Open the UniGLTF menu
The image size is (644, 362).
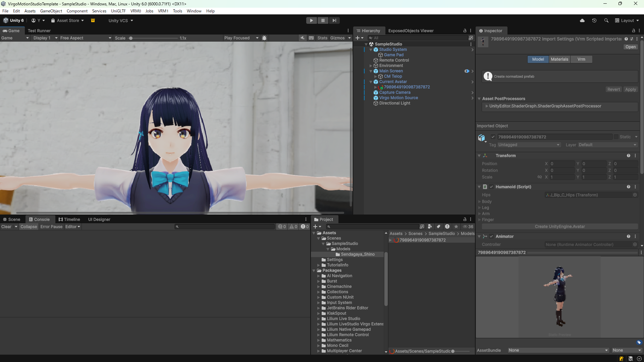point(118,11)
